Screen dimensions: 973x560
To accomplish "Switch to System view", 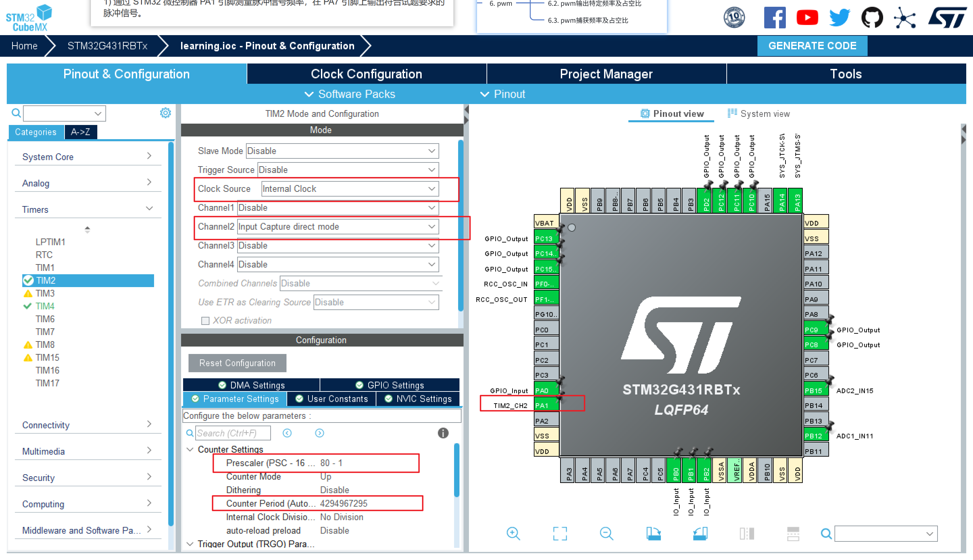I will coord(758,113).
